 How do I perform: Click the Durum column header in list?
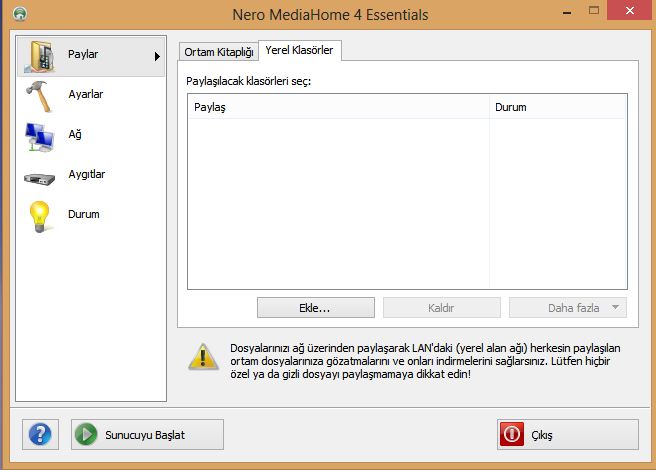pyautogui.click(x=557, y=107)
